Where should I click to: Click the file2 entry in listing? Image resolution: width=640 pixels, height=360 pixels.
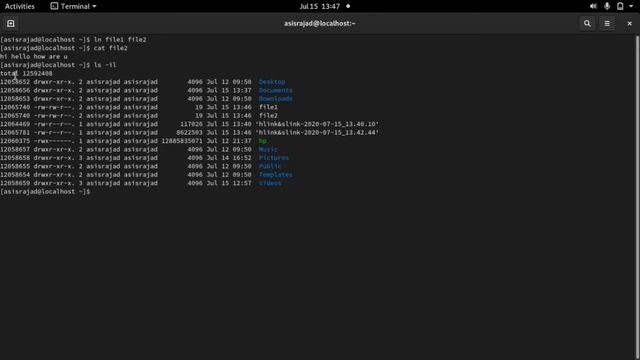point(268,116)
